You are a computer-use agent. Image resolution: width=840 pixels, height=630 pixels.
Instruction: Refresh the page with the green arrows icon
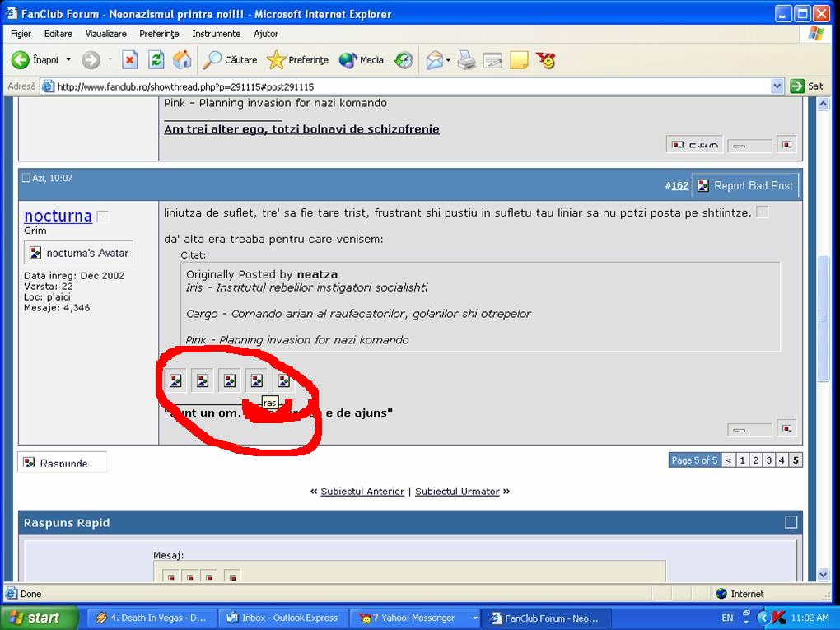pos(156,60)
